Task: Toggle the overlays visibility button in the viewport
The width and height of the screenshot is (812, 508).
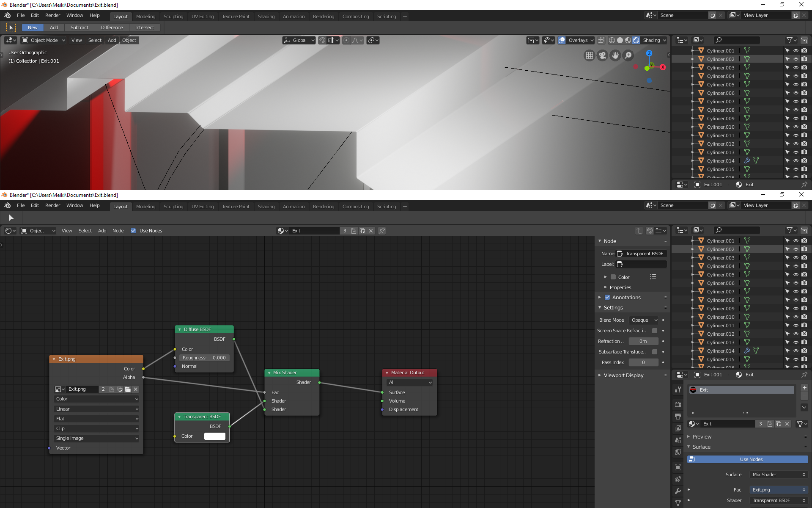Action: (562, 40)
